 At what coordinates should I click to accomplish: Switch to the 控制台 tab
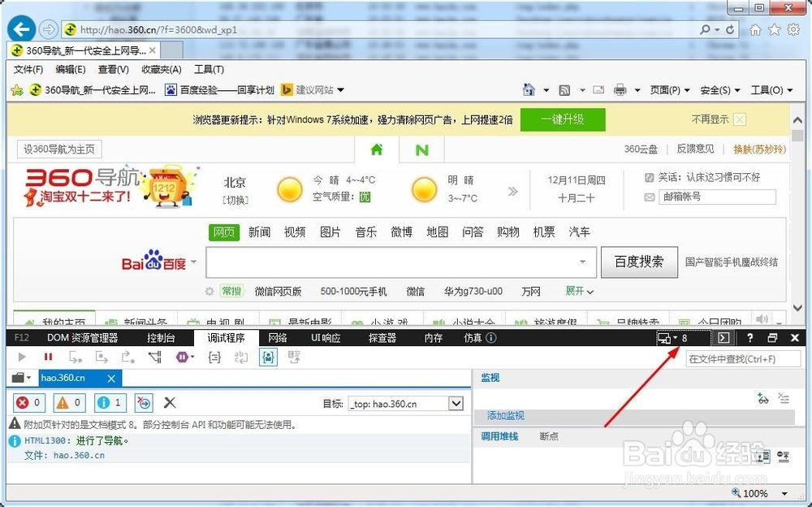point(161,338)
